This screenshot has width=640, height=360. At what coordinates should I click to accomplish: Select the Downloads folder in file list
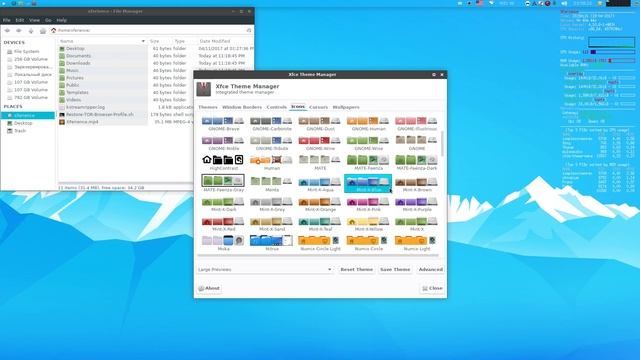tap(78, 63)
